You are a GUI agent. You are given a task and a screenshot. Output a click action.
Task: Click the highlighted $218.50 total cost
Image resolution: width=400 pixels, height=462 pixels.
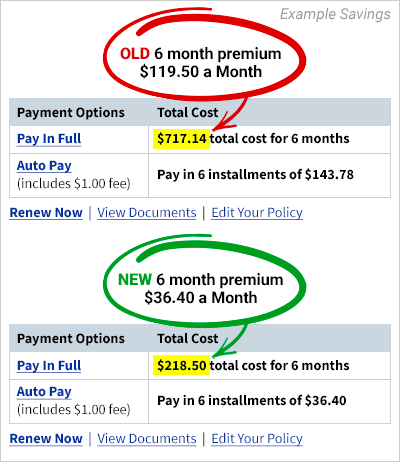click(182, 365)
